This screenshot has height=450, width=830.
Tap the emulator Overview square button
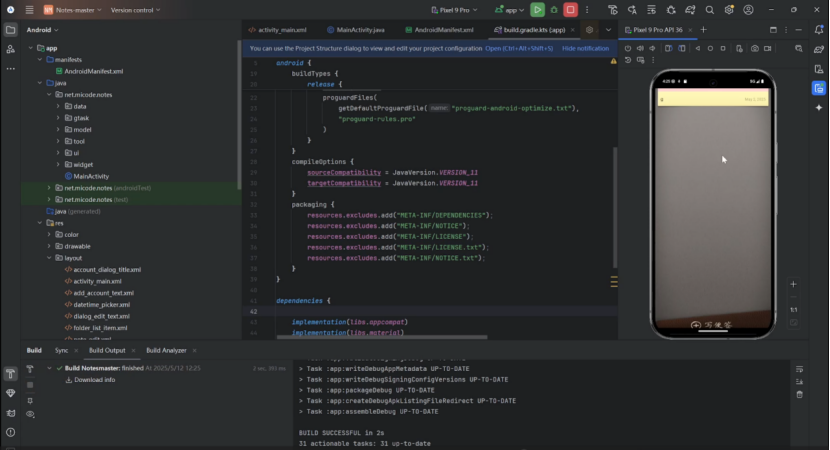(723, 48)
